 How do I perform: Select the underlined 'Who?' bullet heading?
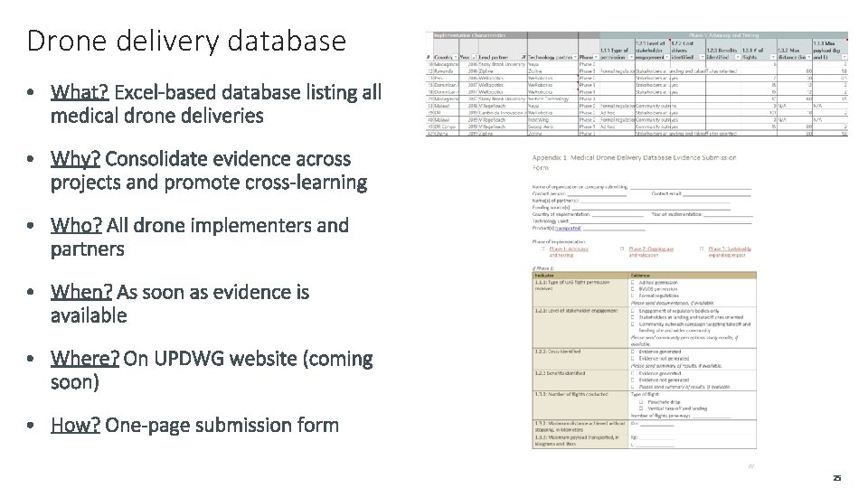pyautogui.click(x=76, y=225)
